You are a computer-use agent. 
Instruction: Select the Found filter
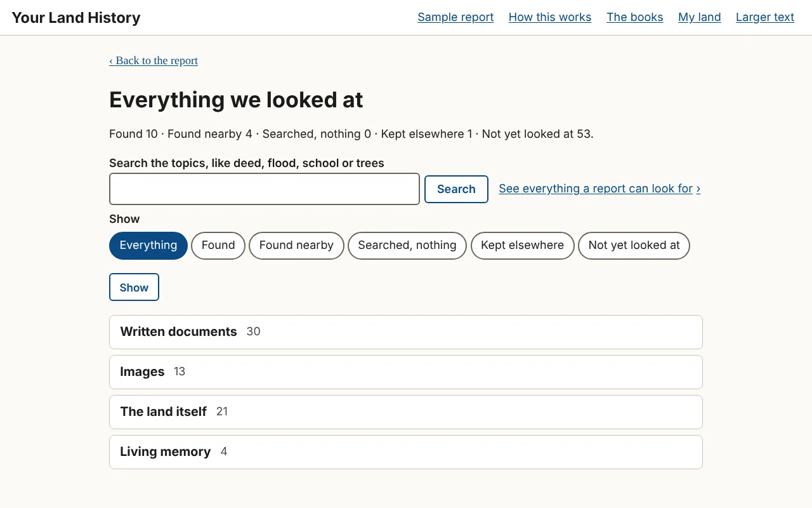tap(218, 246)
